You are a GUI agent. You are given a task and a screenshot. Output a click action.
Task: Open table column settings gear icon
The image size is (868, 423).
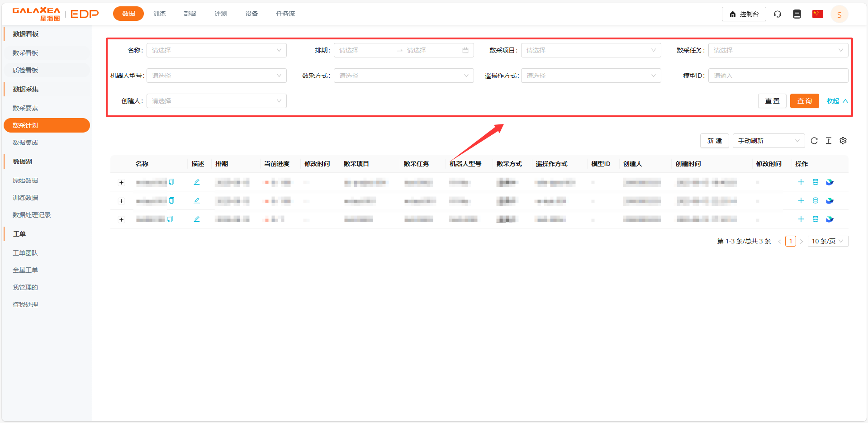coord(843,141)
